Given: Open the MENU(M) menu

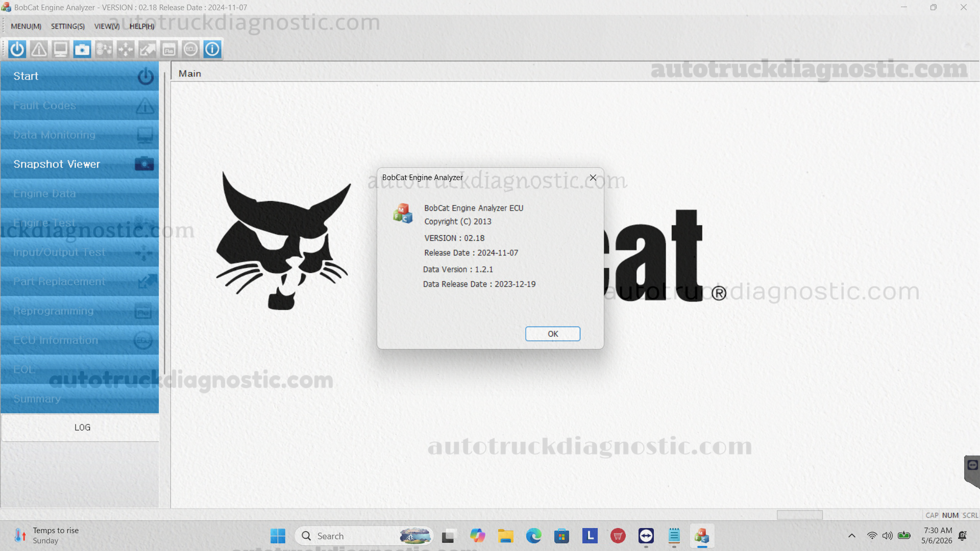Looking at the screenshot, I should click(26, 26).
